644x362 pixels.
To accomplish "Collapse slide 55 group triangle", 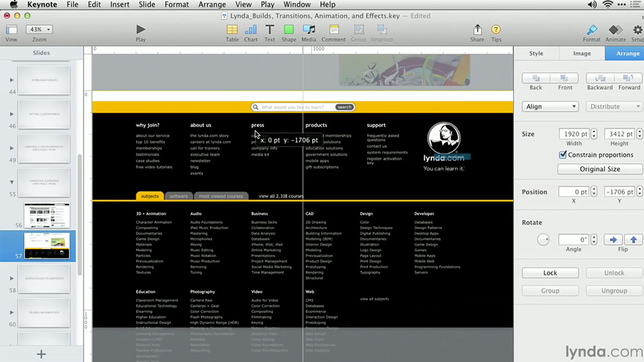I will [x=12, y=183].
